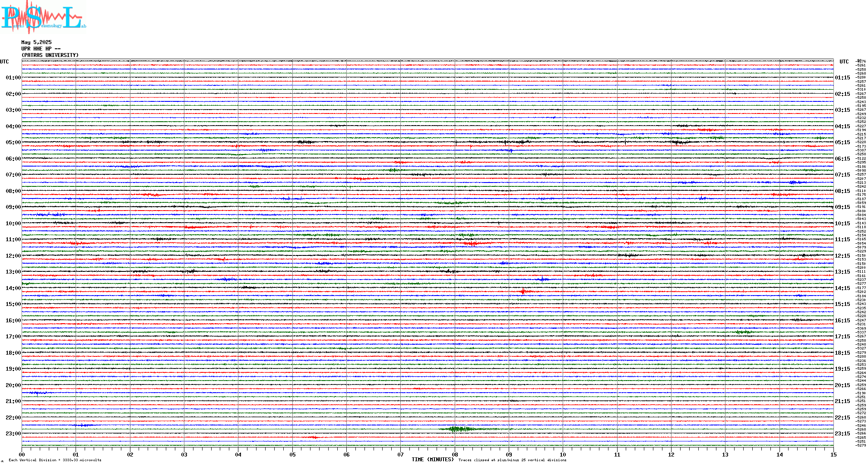Click the 14:15 end-time label

[x=843, y=288]
